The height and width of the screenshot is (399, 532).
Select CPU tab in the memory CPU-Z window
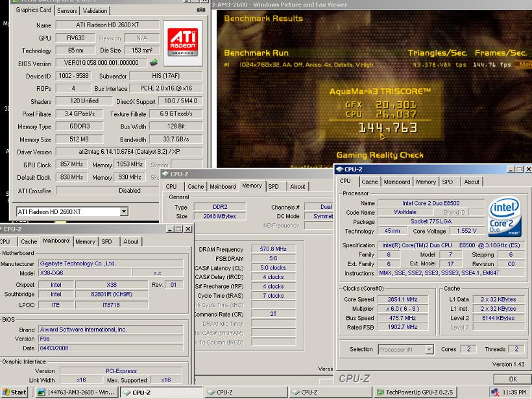coord(171,187)
